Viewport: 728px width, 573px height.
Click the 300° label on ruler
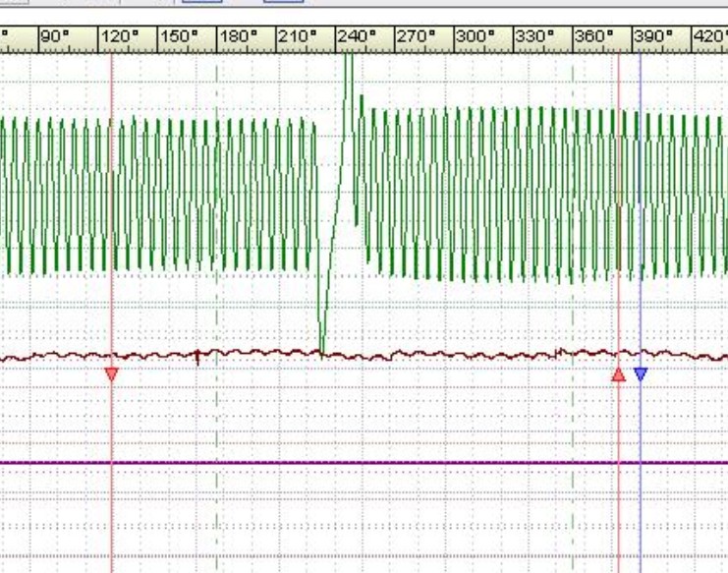pos(476,35)
